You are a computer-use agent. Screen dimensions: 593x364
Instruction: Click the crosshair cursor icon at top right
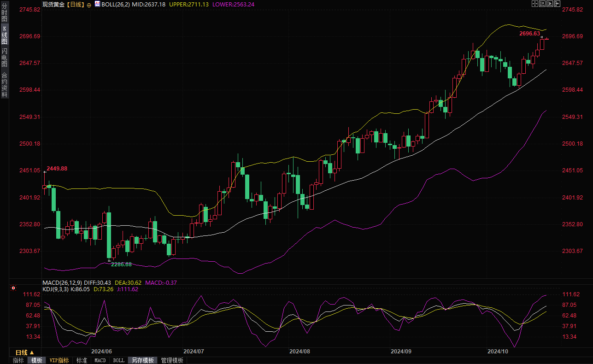(x=534, y=4)
